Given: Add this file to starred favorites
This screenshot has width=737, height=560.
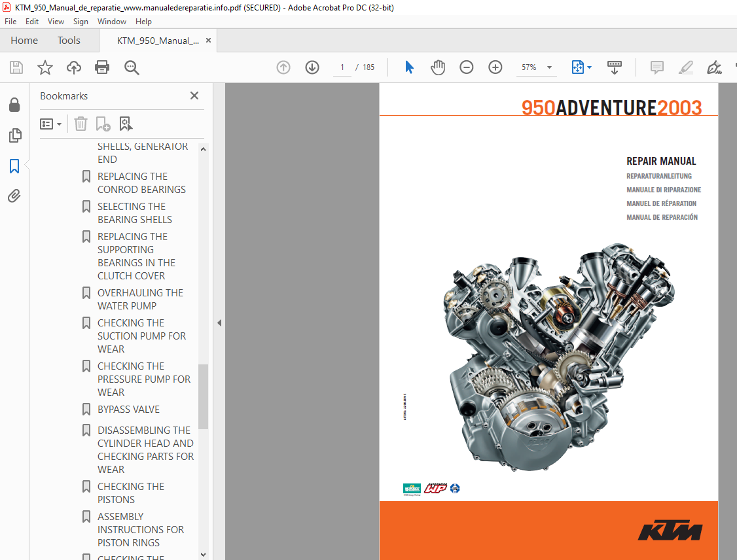Looking at the screenshot, I should pos(45,67).
